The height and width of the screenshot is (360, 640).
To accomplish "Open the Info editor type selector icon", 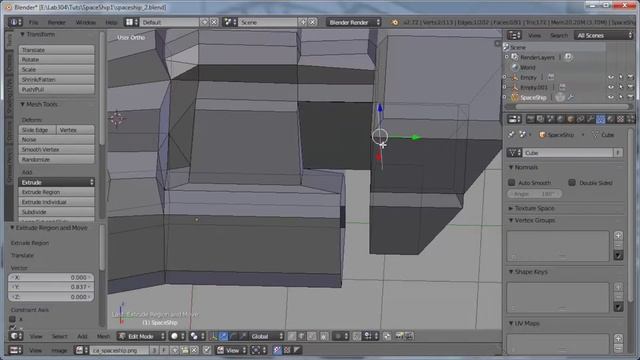I will coord(15,22).
